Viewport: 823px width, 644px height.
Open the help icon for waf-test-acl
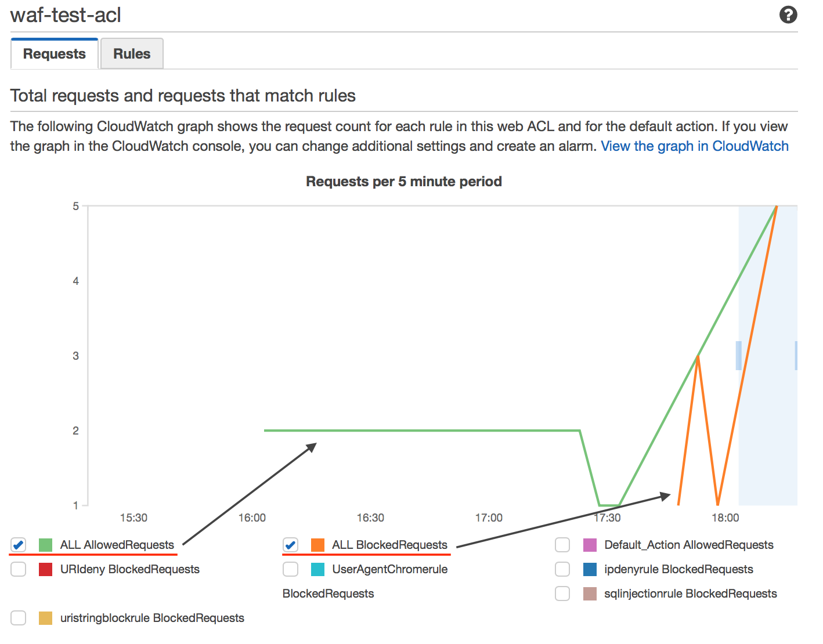(788, 15)
